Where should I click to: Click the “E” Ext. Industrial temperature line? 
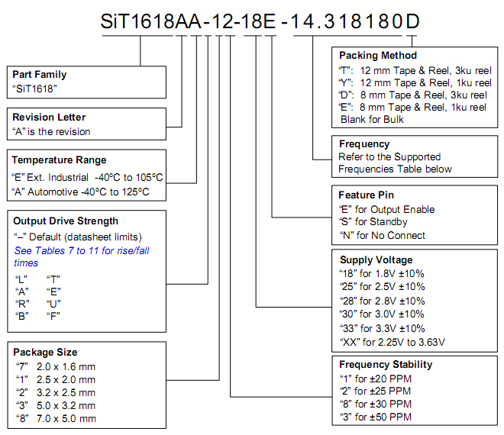click(87, 177)
